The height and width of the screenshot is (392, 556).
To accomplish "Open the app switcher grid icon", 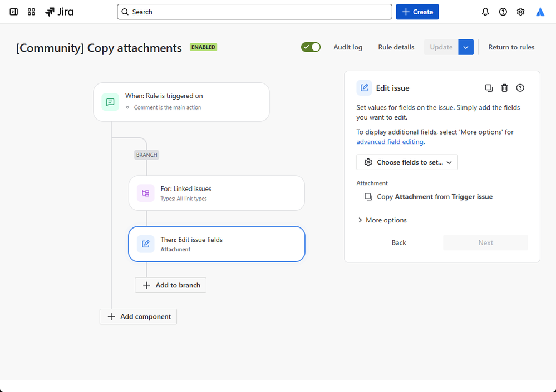I will click(x=31, y=12).
